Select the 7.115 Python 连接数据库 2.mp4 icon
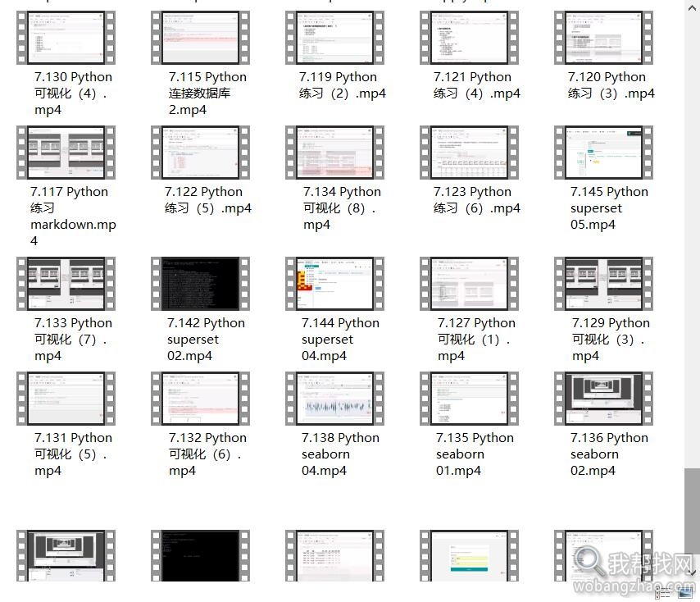This screenshot has width=700, height=602. click(x=201, y=38)
